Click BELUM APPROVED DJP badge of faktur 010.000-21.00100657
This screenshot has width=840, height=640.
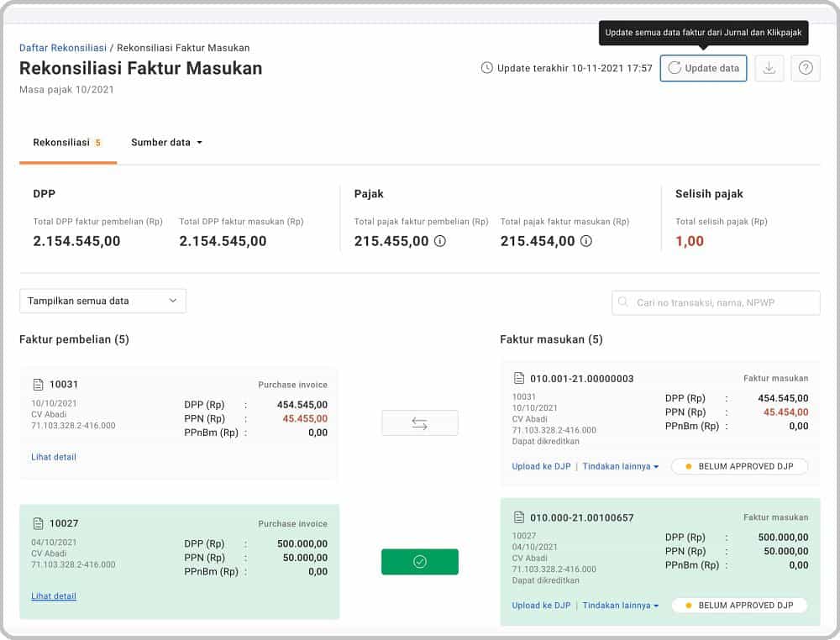739,606
